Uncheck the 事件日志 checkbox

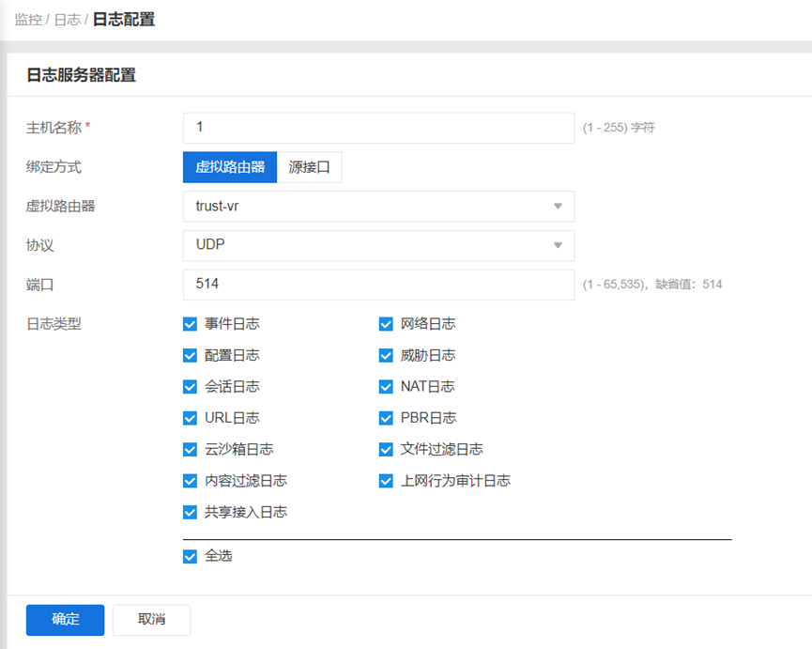pyautogui.click(x=190, y=324)
